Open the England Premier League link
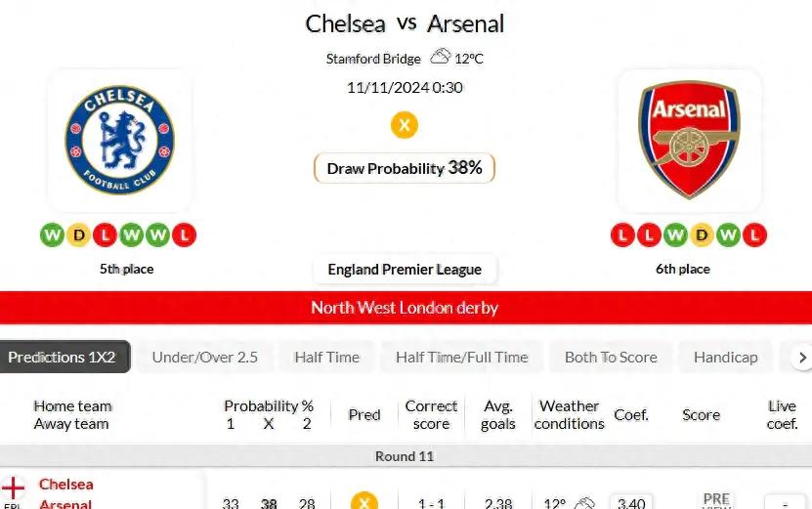This screenshot has width=812, height=509. click(405, 270)
